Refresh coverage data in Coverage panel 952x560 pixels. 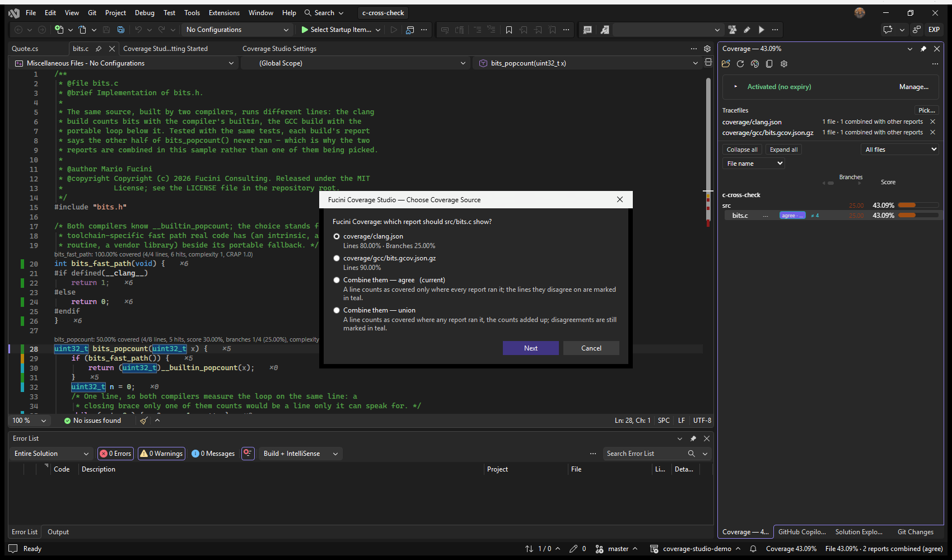click(740, 64)
